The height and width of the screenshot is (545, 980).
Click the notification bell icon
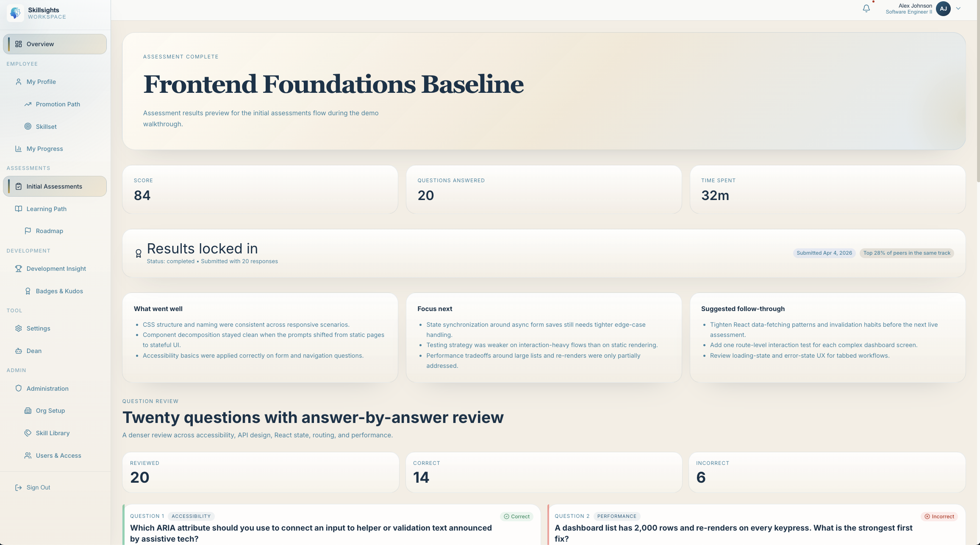click(x=866, y=8)
